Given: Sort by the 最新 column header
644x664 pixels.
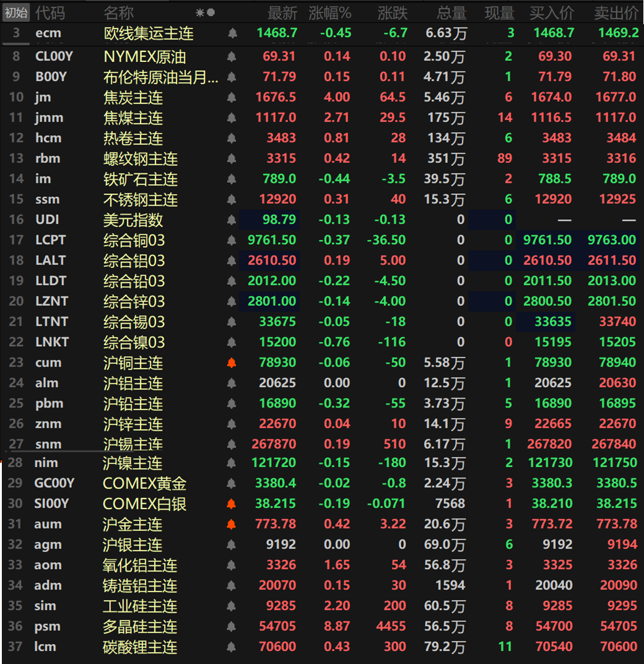Looking at the screenshot, I should pos(282,12).
